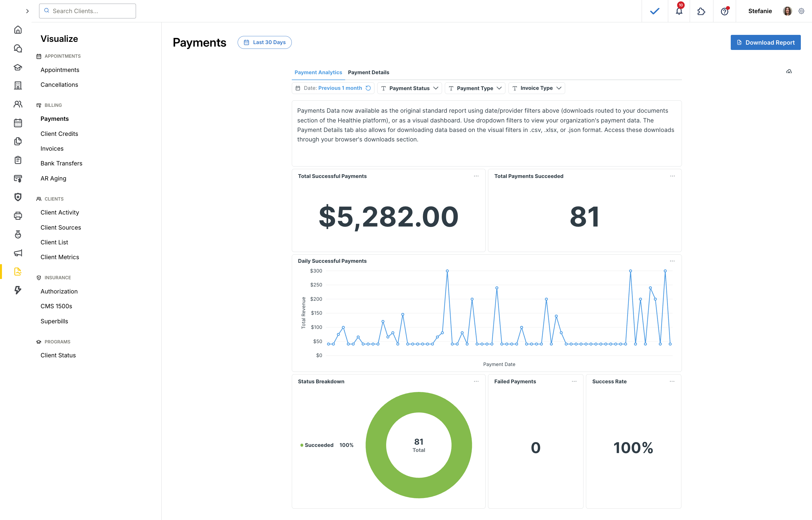This screenshot has height=520, width=812.
Task: Expand the Payment Type dropdown
Action: tap(475, 88)
